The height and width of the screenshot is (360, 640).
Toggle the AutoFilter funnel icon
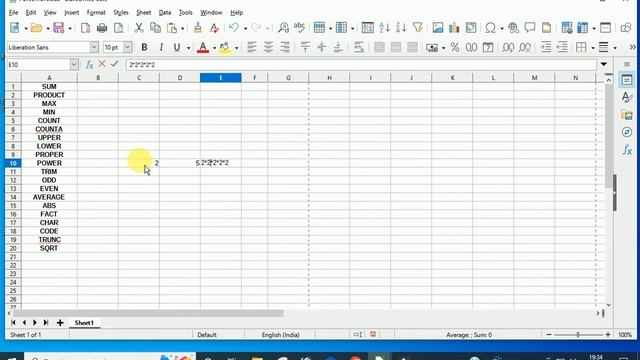pos(418,28)
